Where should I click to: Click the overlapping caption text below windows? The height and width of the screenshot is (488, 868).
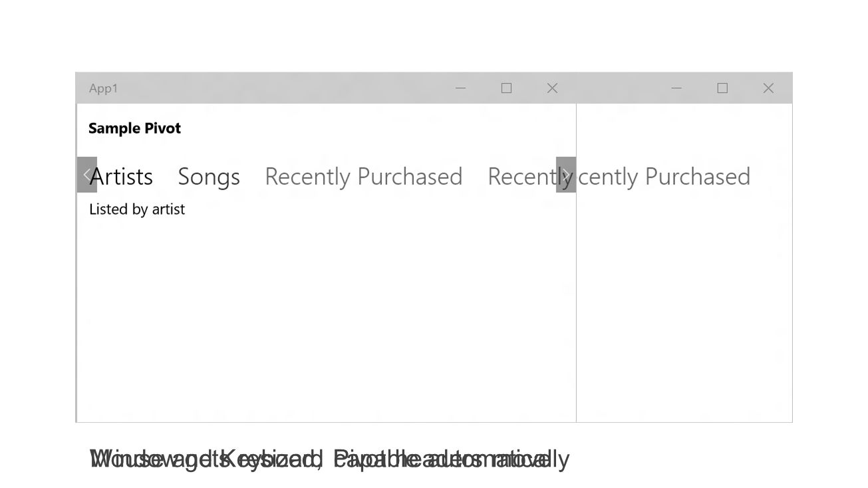329,459
